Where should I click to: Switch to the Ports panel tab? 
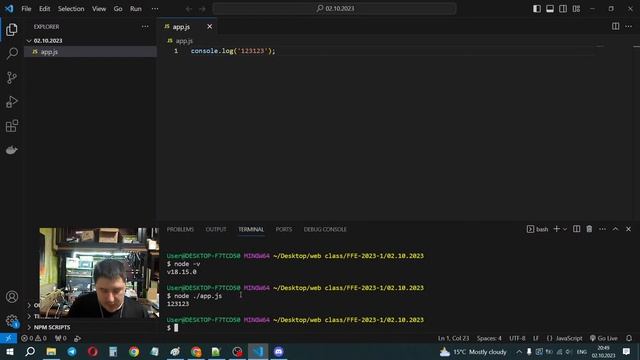(284, 229)
